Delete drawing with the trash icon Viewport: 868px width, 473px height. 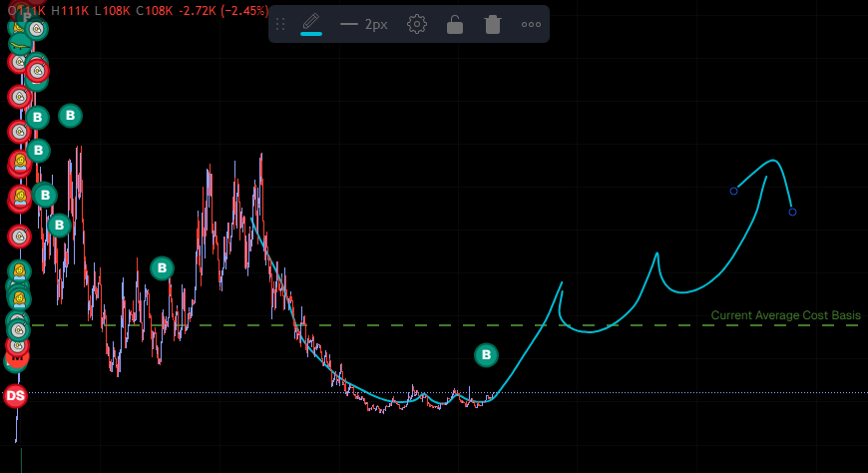(492, 24)
